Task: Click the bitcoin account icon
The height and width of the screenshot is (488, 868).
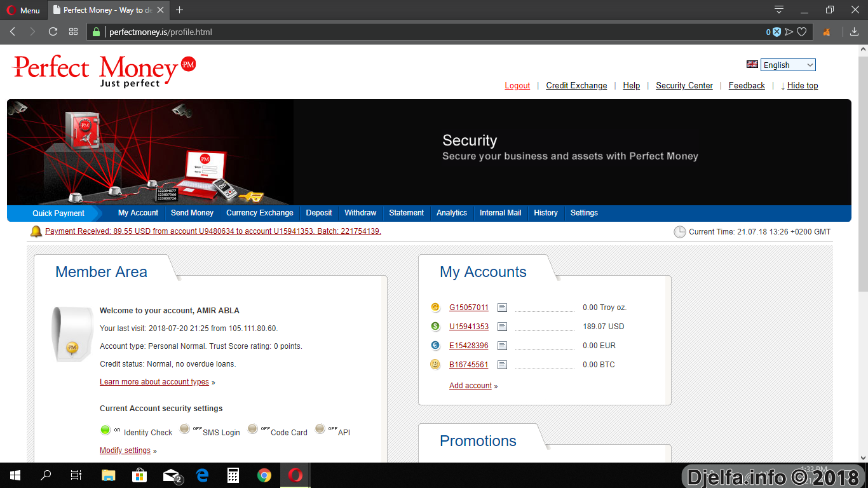Action: 435,365
